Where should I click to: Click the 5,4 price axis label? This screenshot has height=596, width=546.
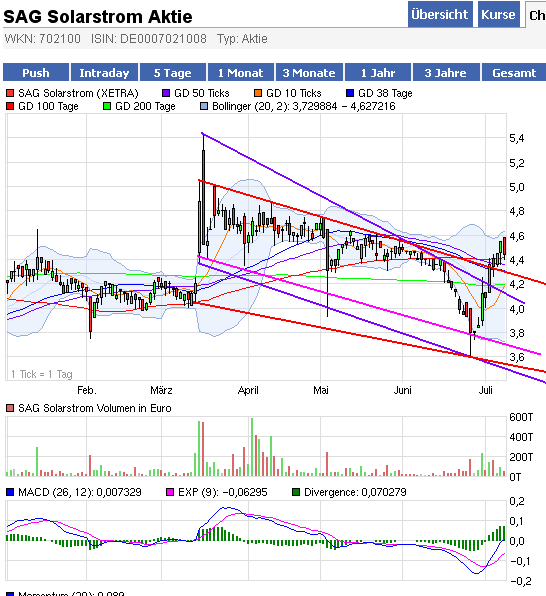click(x=517, y=138)
